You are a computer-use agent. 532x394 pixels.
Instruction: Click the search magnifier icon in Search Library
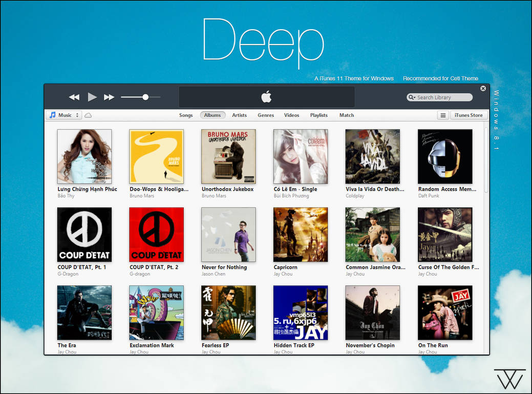pos(410,97)
